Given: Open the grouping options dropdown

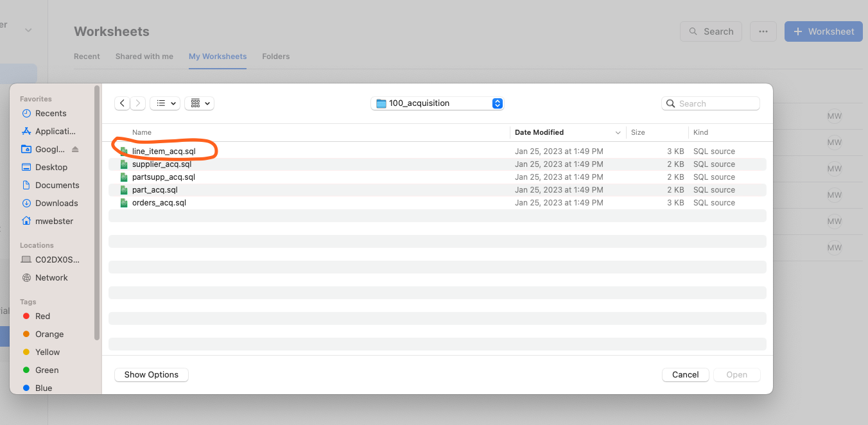Looking at the screenshot, I should pos(200,103).
